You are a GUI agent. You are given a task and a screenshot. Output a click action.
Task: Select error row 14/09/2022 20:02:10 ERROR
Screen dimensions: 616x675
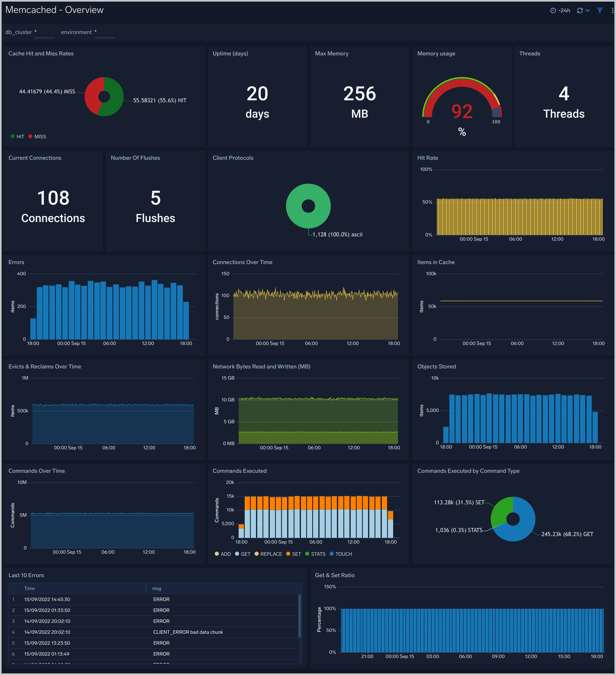[153, 621]
